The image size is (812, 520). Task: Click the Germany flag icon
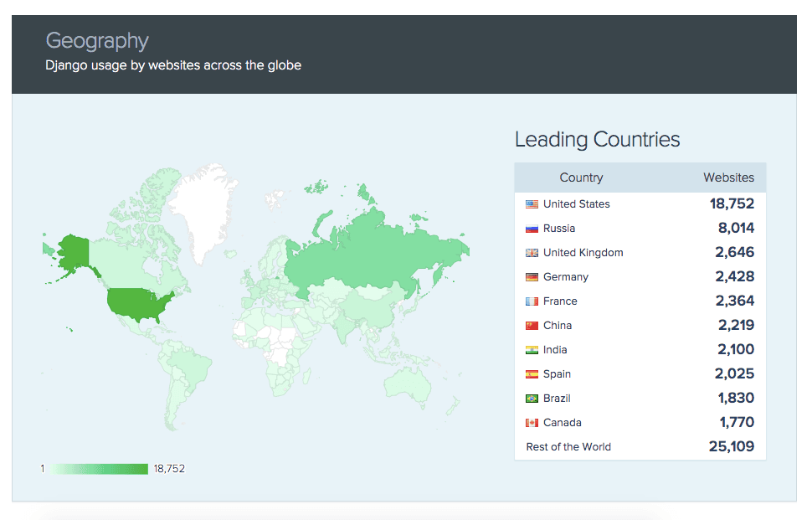coord(532,277)
